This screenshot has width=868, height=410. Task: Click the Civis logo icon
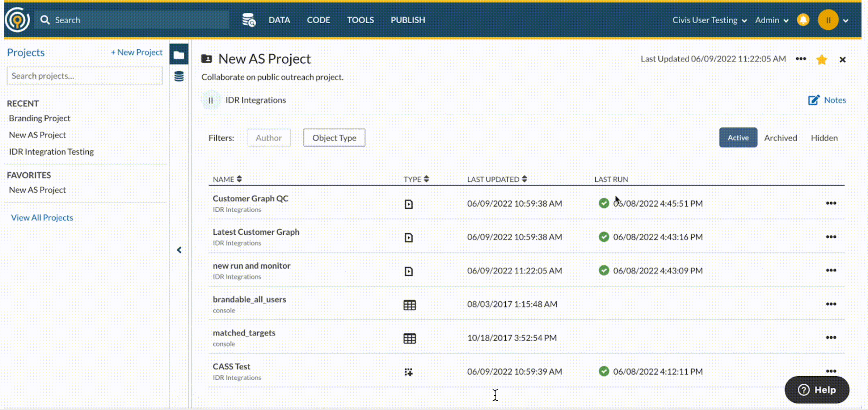click(17, 20)
